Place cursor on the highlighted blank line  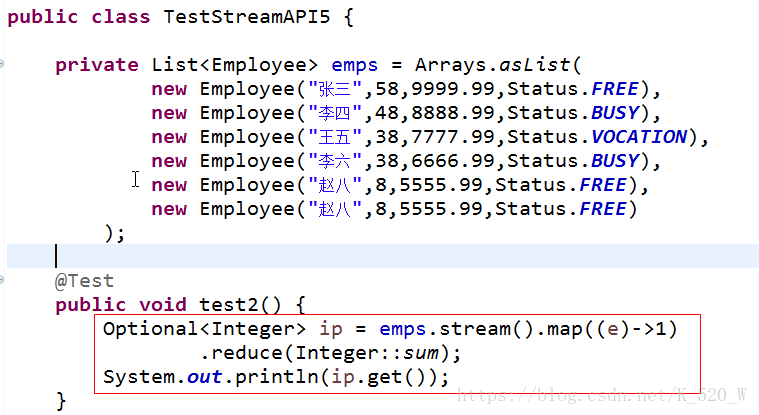click(382, 256)
